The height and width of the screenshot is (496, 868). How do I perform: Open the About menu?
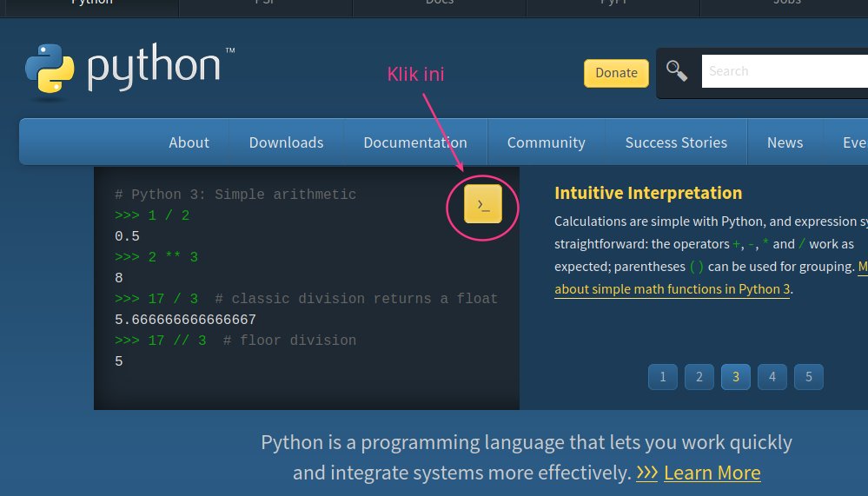189,142
